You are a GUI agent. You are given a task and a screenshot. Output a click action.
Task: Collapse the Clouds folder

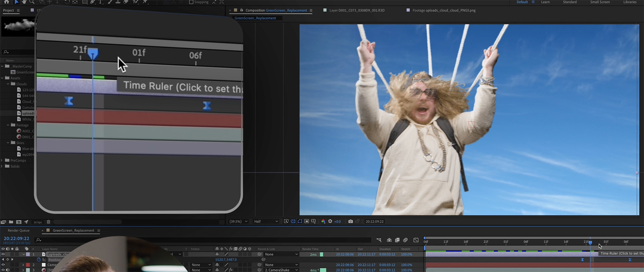(x=8, y=84)
